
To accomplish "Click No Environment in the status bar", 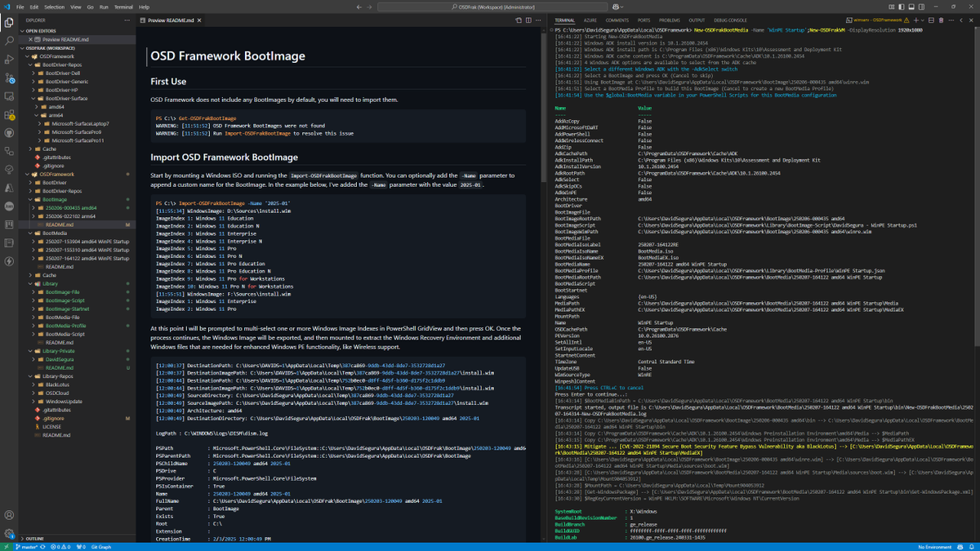I will point(934,547).
